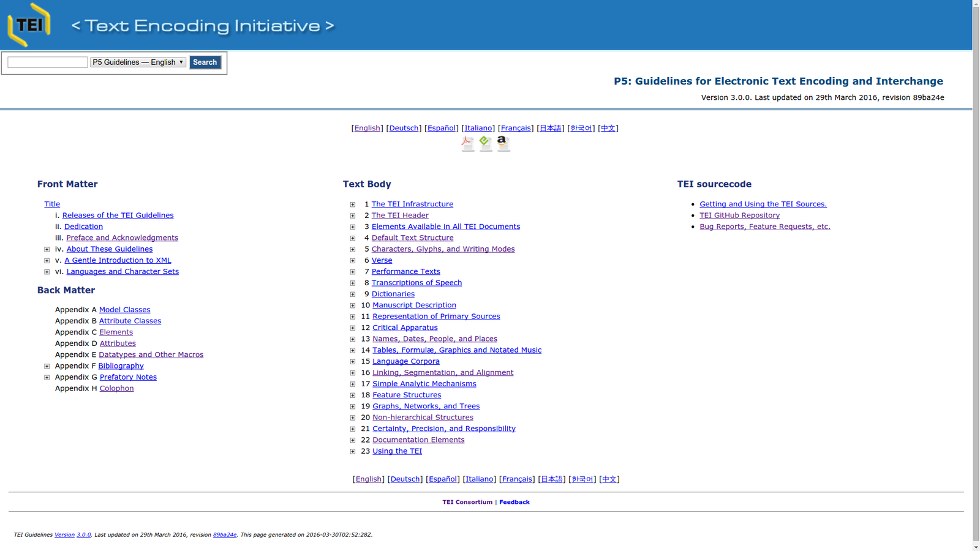
Task: Open Tables, Formulæ, Graphics and Notated Music
Action: pos(457,350)
